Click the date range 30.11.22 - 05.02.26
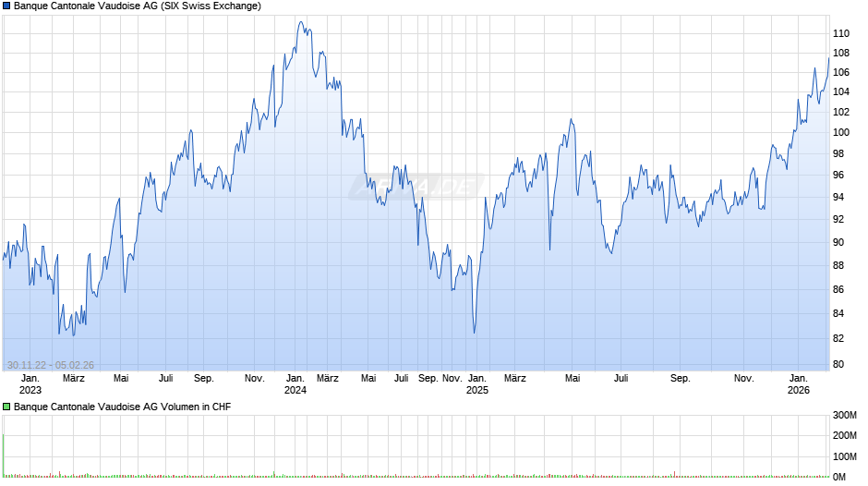The width and height of the screenshot is (868, 486). pos(51,365)
